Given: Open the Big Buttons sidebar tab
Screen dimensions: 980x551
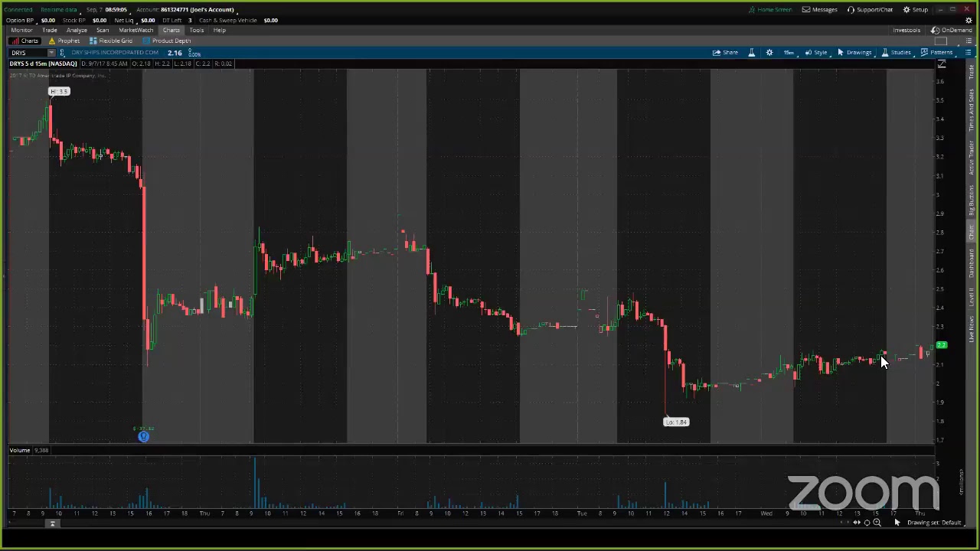Looking at the screenshot, I should (971, 201).
